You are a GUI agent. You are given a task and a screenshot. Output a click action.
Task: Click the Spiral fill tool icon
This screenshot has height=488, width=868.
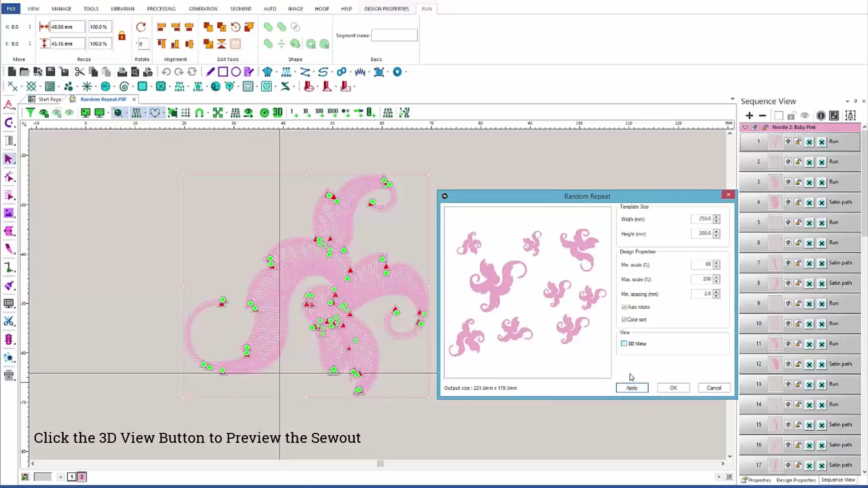pyautogui.click(x=123, y=86)
